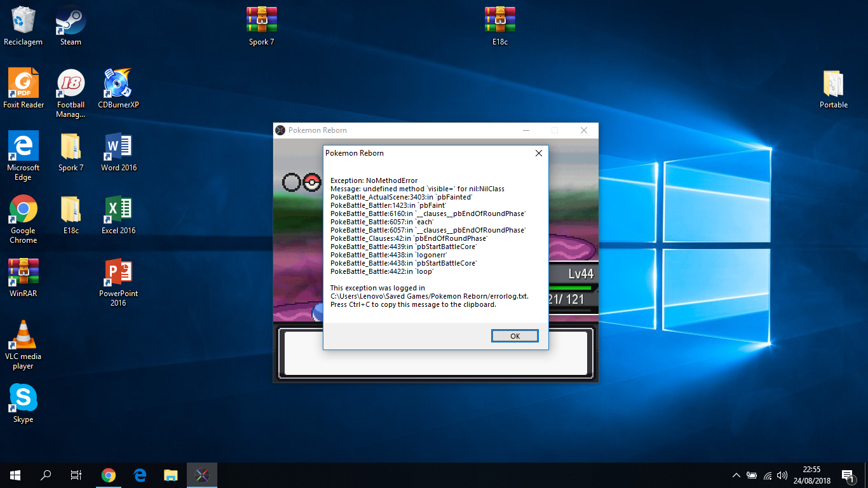Open the Excel 2016 desktop shortcut

click(x=118, y=210)
